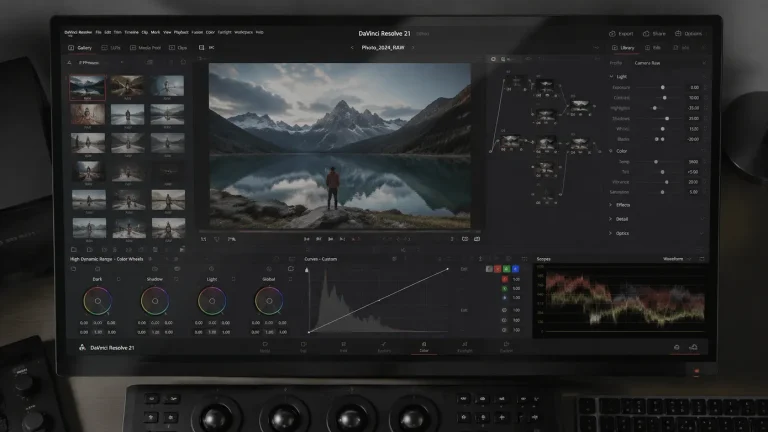Open the Timeline menu
768x432 pixels.
[131, 32]
